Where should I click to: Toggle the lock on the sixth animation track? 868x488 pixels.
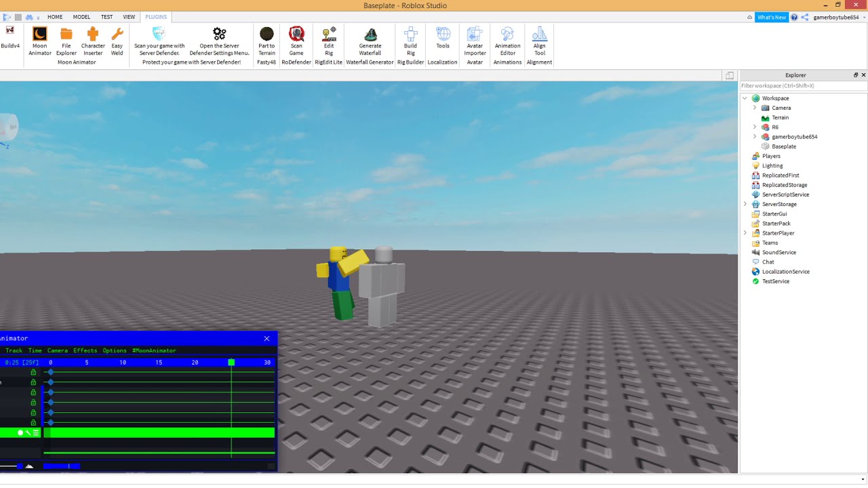pos(33,423)
